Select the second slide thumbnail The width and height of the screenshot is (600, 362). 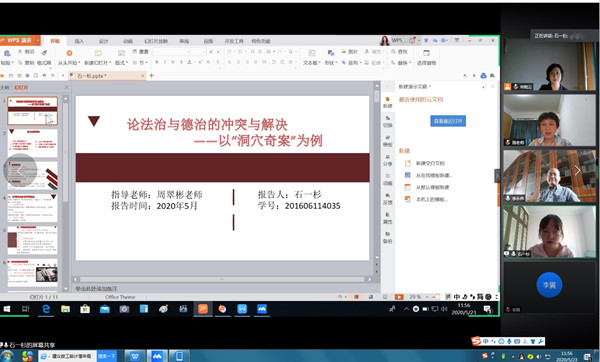33,143
